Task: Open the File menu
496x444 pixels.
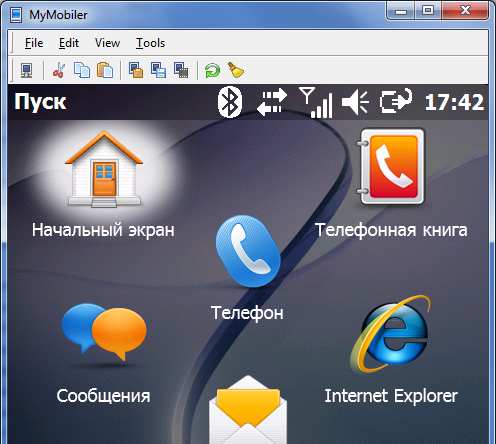Action: tap(34, 43)
